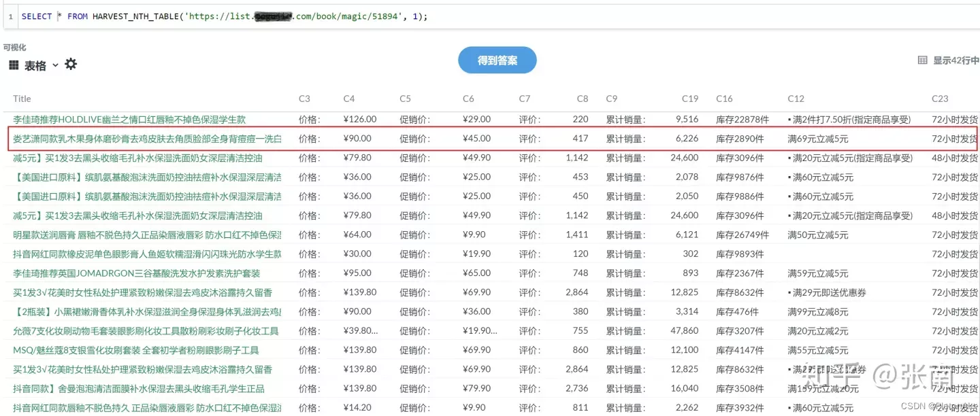This screenshot has height=416, width=980.
Task: Click the 得到答案 button
Action: pyautogui.click(x=497, y=60)
